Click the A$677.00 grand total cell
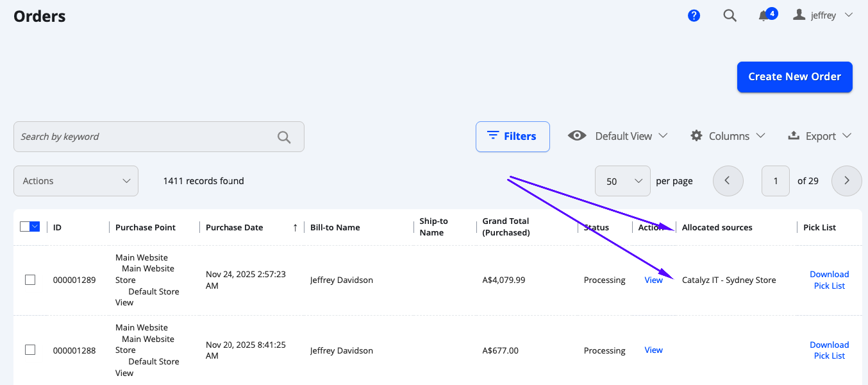 coord(501,350)
